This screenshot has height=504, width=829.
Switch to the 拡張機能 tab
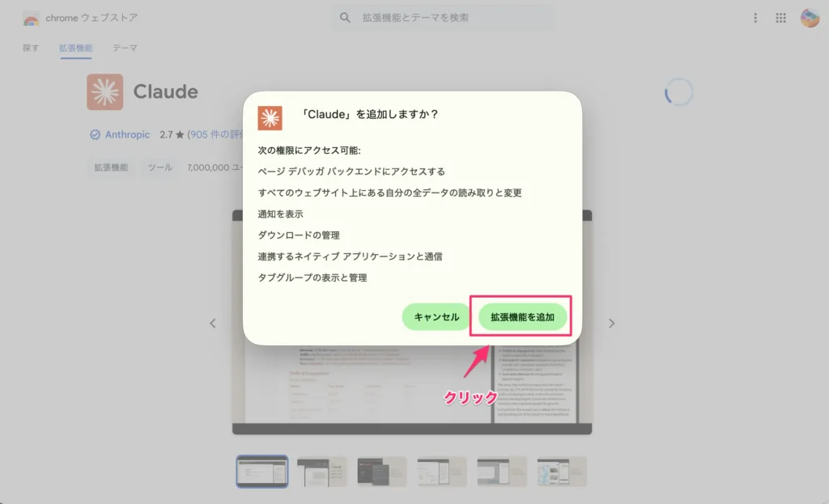(x=75, y=48)
